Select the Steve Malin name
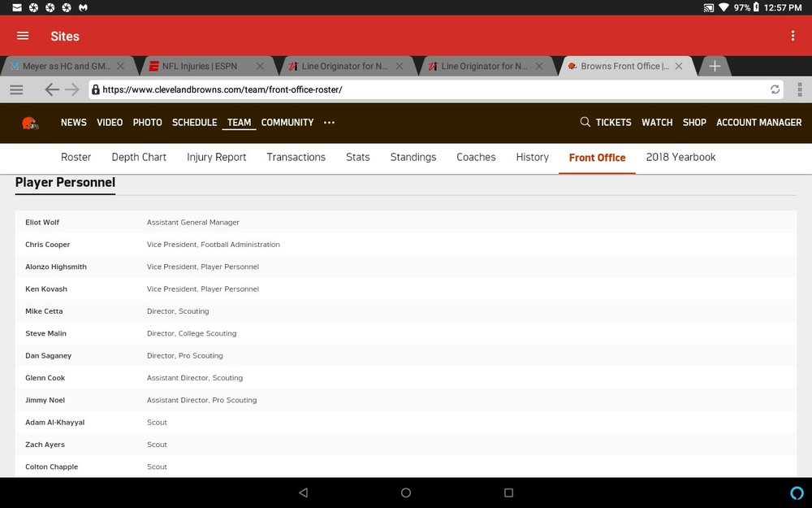 point(45,334)
